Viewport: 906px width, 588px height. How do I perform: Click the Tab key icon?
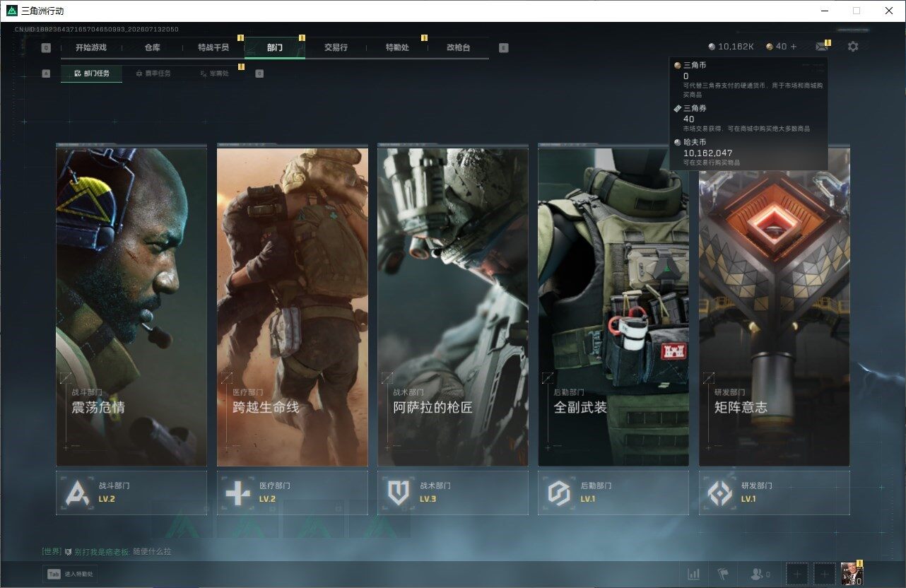54,575
